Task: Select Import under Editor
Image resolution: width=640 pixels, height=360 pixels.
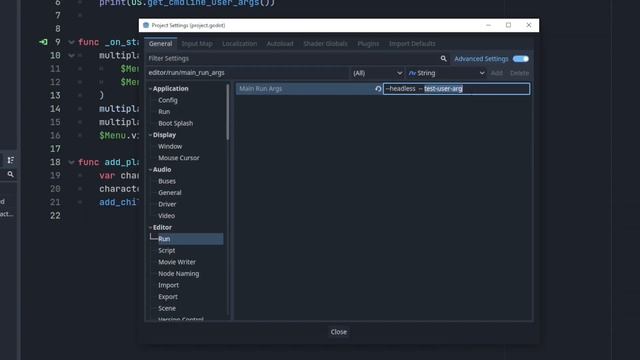Action: (169, 285)
